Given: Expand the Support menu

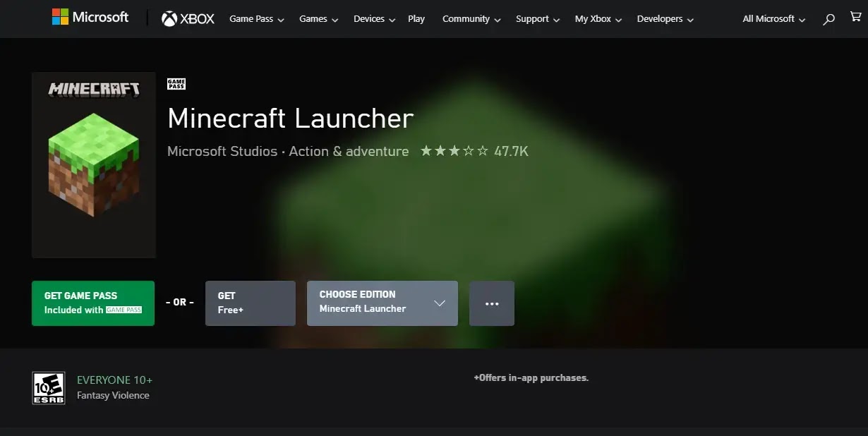Looking at the screenshot, I should tap(538, 19).
